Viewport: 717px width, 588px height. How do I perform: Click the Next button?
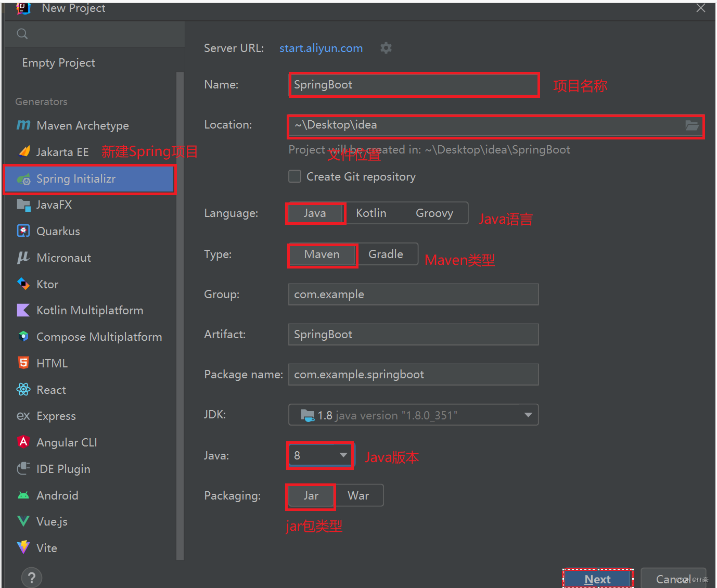point(598,579)
